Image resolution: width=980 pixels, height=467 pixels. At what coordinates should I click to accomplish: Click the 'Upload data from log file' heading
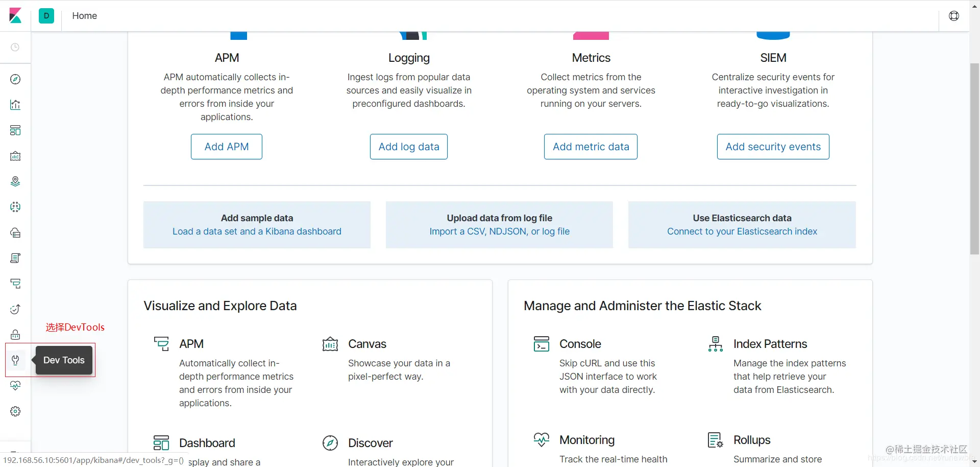499,218
